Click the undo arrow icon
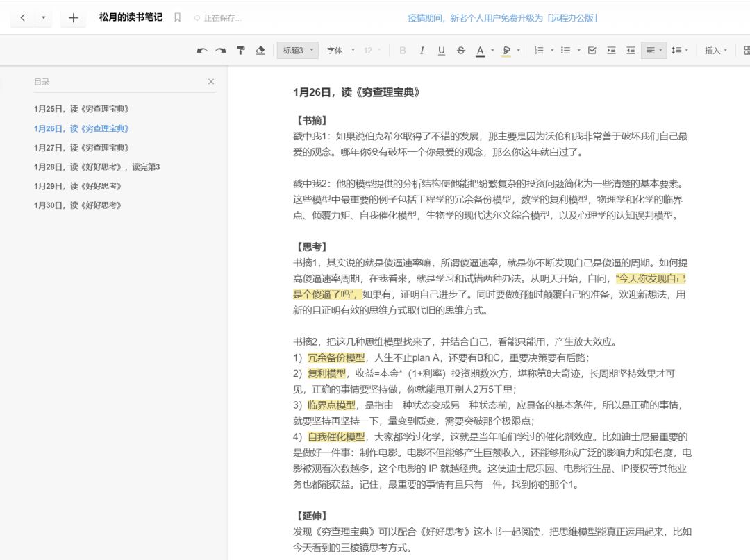This screenshot has width=750, height=560. 202,51
